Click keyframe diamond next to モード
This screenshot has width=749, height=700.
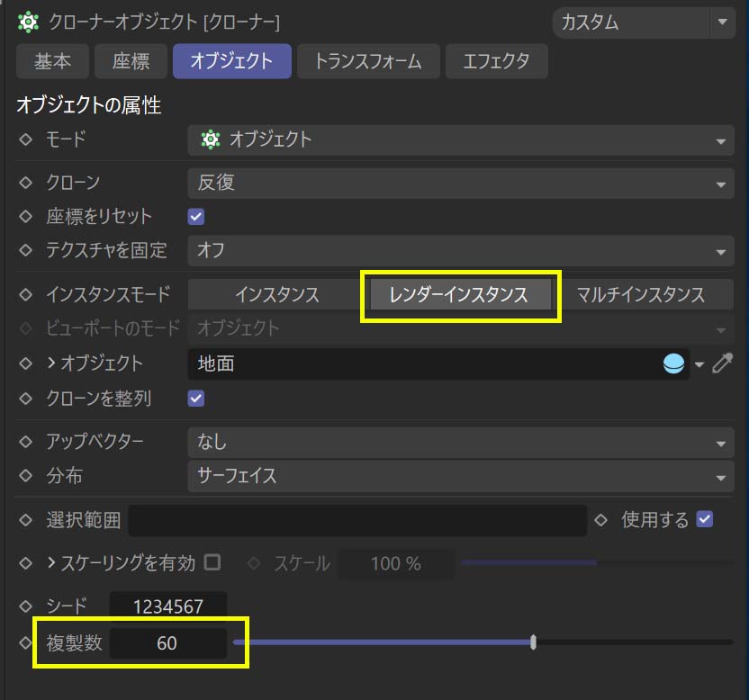(25, 139)
